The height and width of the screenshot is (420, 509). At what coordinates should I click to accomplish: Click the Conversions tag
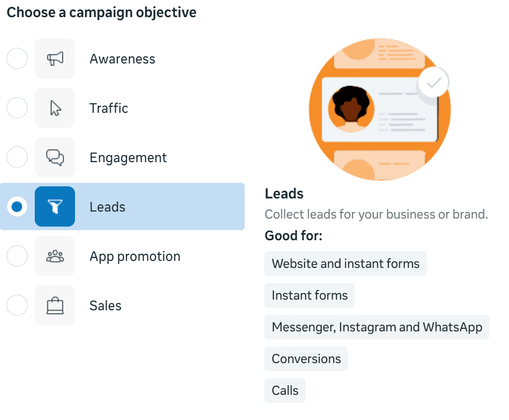pyautogui.click(x=306, y=359)
